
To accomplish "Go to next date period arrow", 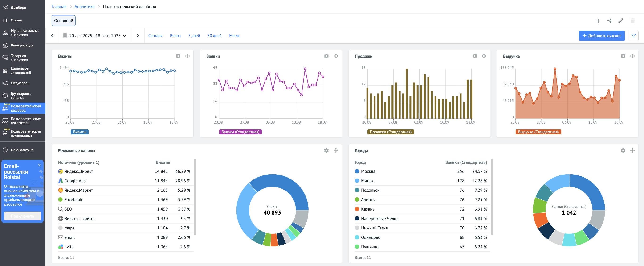I will click(x=138, y=36).
